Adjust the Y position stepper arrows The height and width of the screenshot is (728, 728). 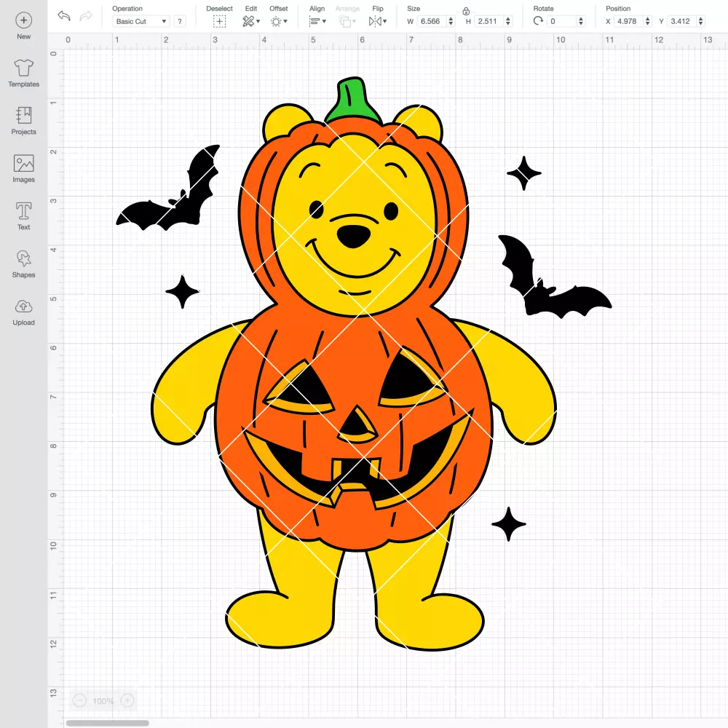[701, 21]
